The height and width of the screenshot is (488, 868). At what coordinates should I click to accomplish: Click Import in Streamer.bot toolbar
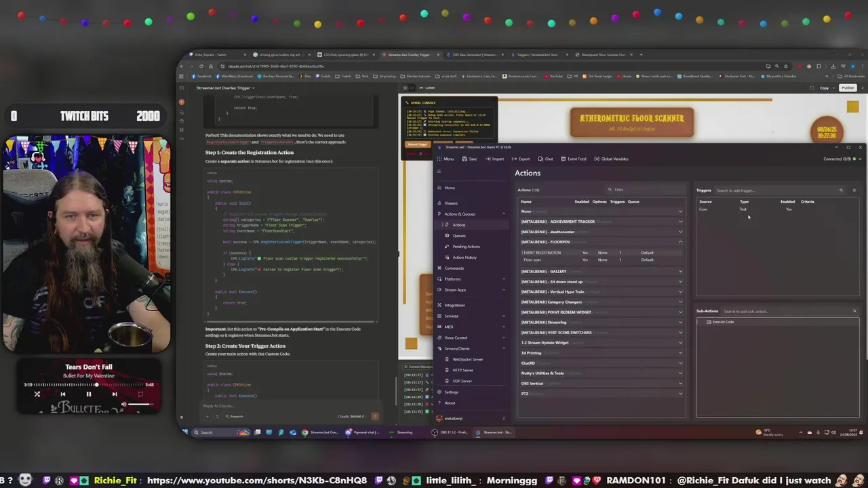coord(494,159)
